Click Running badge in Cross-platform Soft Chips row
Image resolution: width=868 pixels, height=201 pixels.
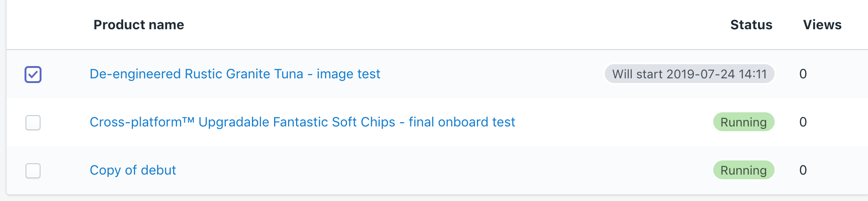tap(743, 122)
